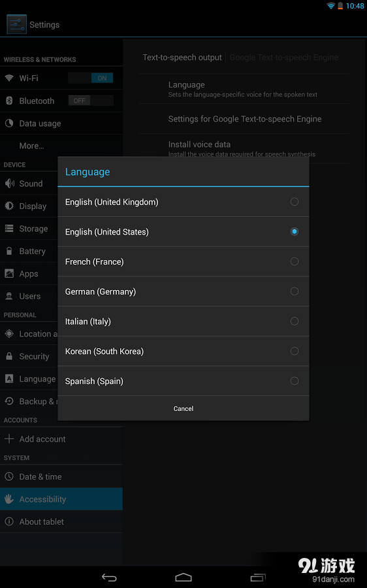Choose French (France) radio option
The height and width of the screenshot is (588, 367).
pyautogui.click(x=295, y=261)
